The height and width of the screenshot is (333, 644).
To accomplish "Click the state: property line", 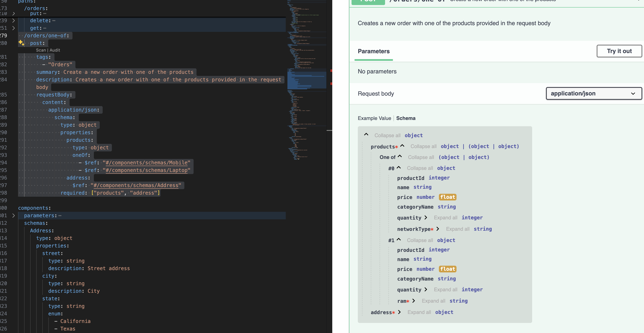I will tap(51, 298).
